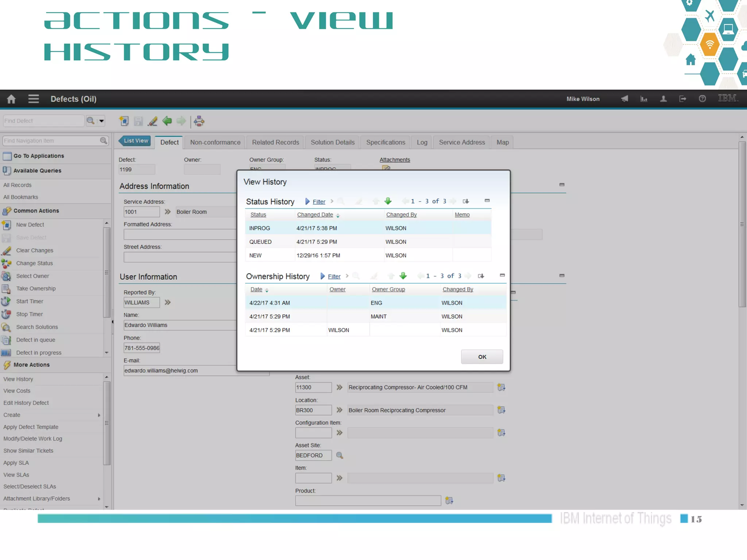
Task: Download the Status History table
Action: tap(466, 201)
